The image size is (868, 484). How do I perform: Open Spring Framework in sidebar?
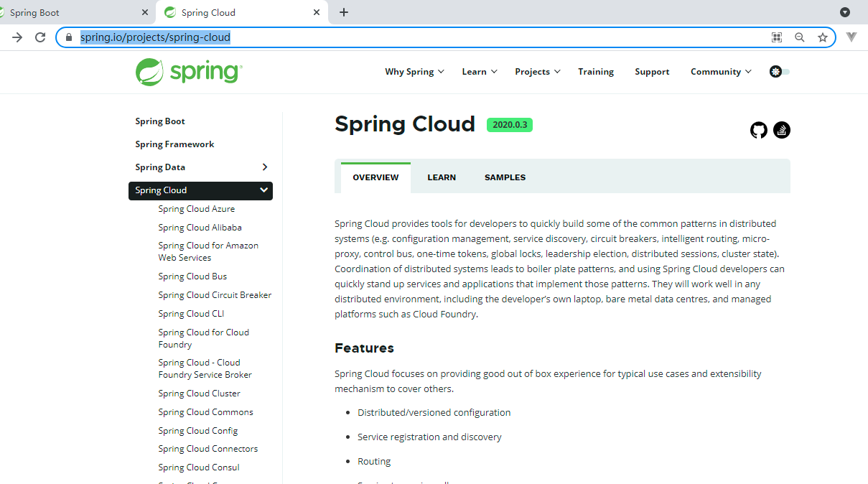point(174,144)
